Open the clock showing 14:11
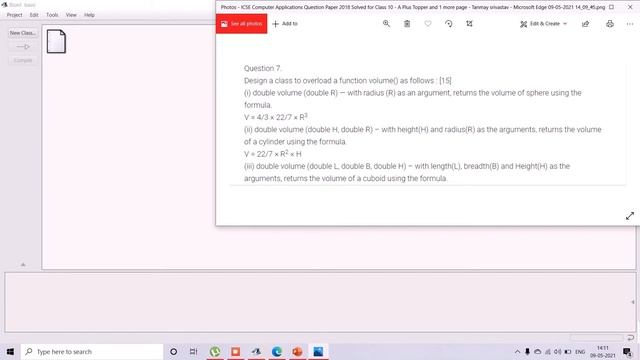The width and height of the screenshot is (640, 360). point(602,351)
